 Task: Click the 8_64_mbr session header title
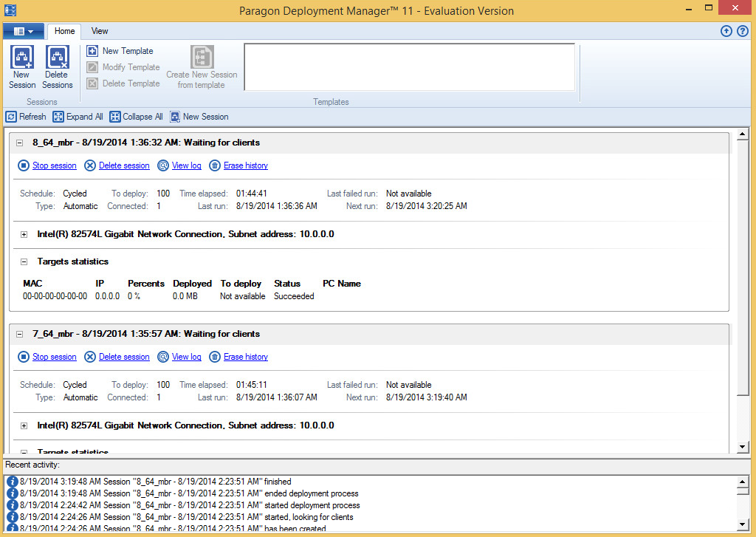pyautogui.click(x=146, y=143)
